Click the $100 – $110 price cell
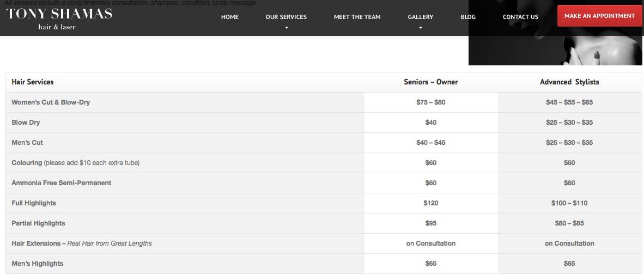644x274 pixels. click(x=569, y=203)
